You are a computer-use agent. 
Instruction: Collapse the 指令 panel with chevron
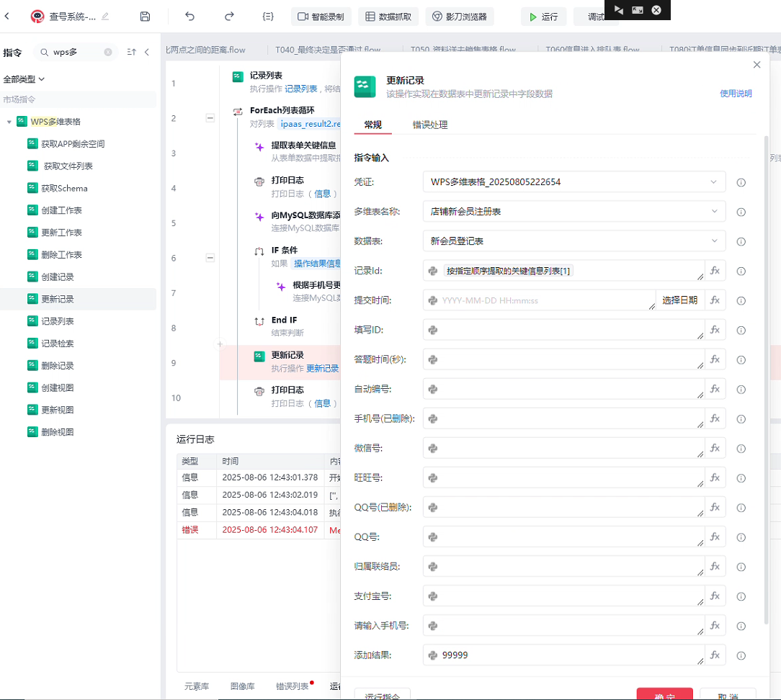(x=147, y=53)
